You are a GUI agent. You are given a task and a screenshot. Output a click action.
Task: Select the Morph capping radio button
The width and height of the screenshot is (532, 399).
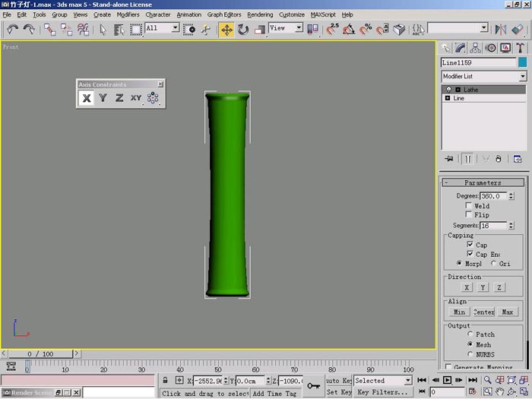point(459,263)
